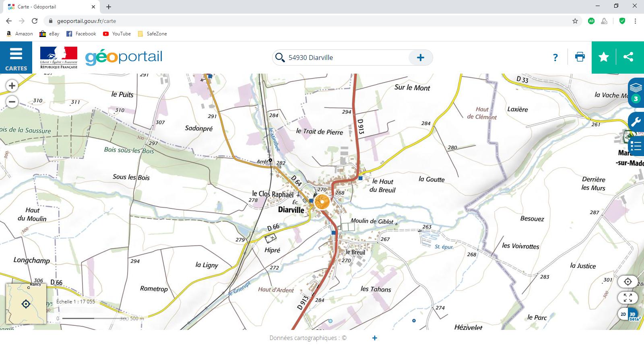644x346 pixels.
Task: Click the Rometrop map label
Action: pos(154,289)
